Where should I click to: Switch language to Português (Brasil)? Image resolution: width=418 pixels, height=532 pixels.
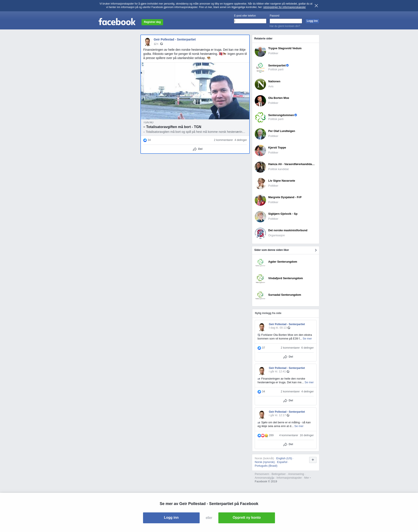tap(266, 466)
